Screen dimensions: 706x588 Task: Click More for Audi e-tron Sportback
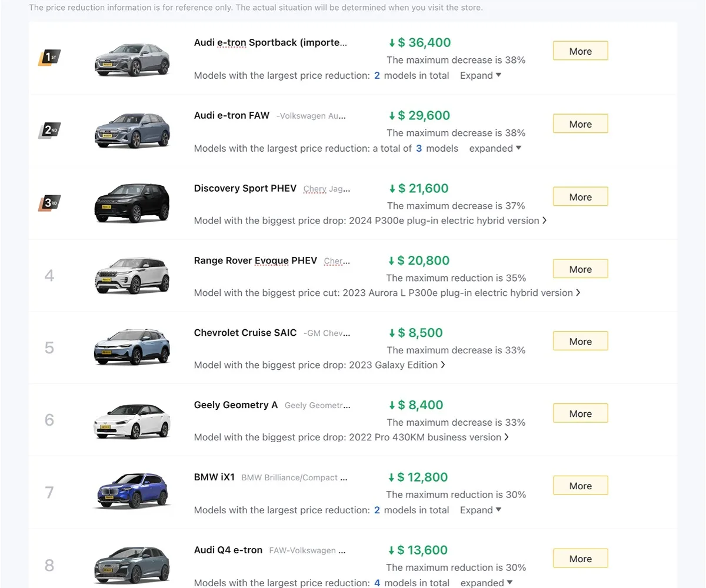(580, 51)
